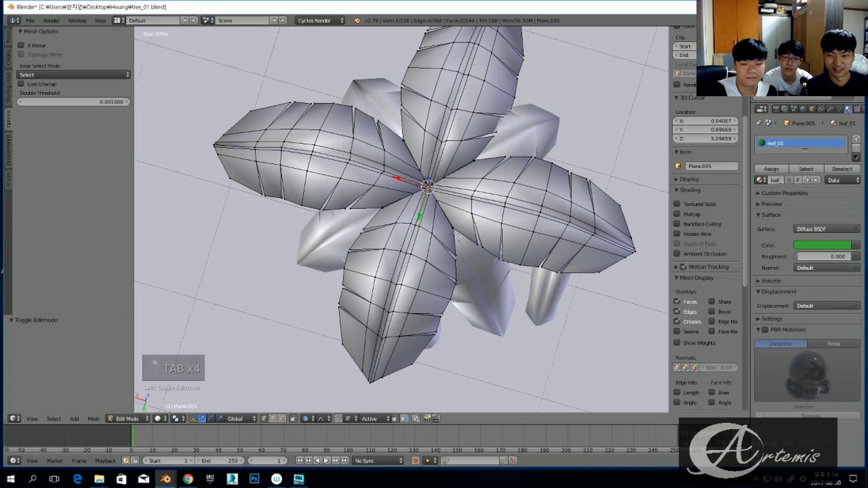Enable the Live Unwrap checkbox

pyautogui.click(x=21, y=84)
